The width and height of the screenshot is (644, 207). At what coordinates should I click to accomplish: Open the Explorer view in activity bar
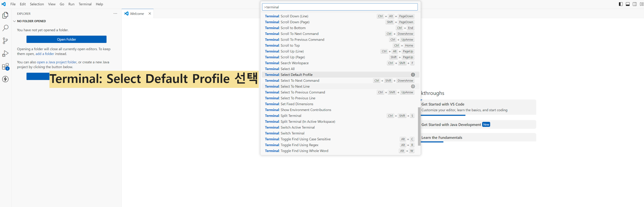[5, 15]
